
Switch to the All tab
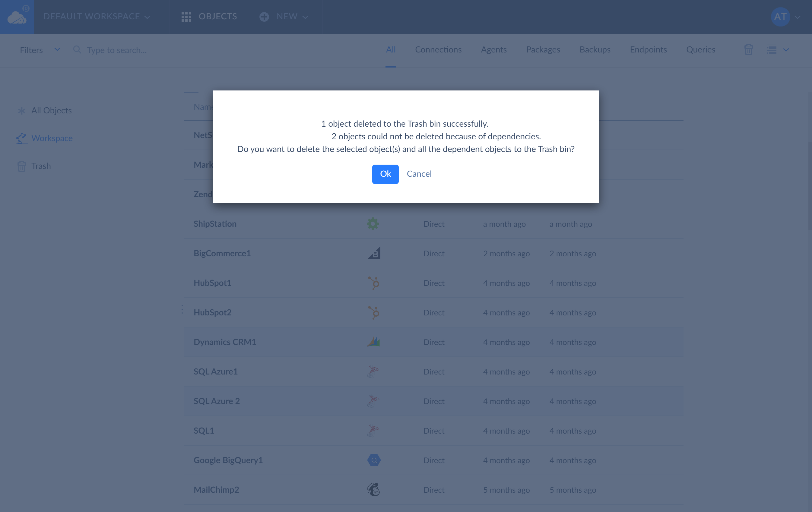(x=391, y=49)
